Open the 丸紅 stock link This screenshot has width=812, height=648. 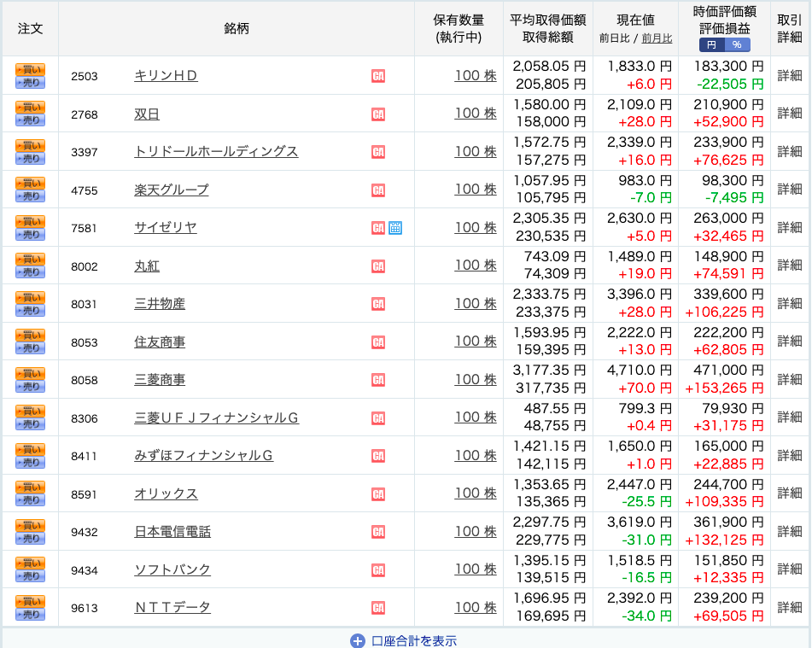pyautogui.click(x=147, y=266)
